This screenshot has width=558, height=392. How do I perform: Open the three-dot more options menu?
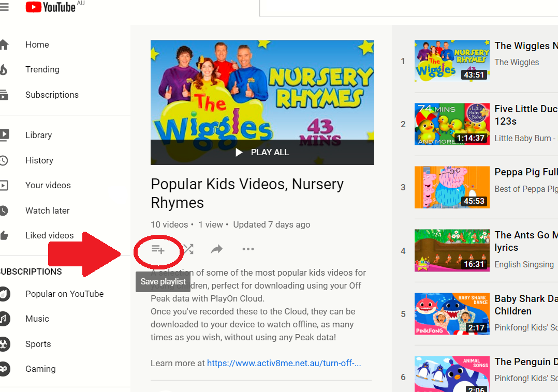point(248,249)
